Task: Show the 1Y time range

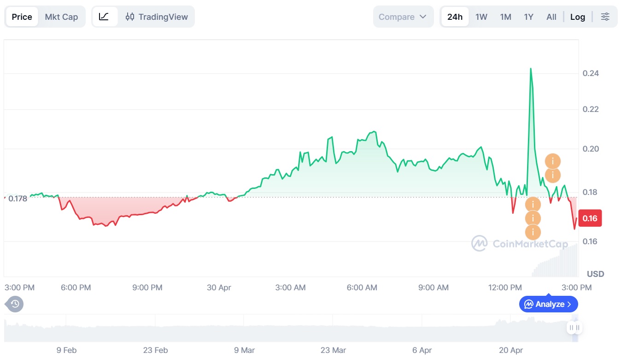Action: [x=528, y=17]
